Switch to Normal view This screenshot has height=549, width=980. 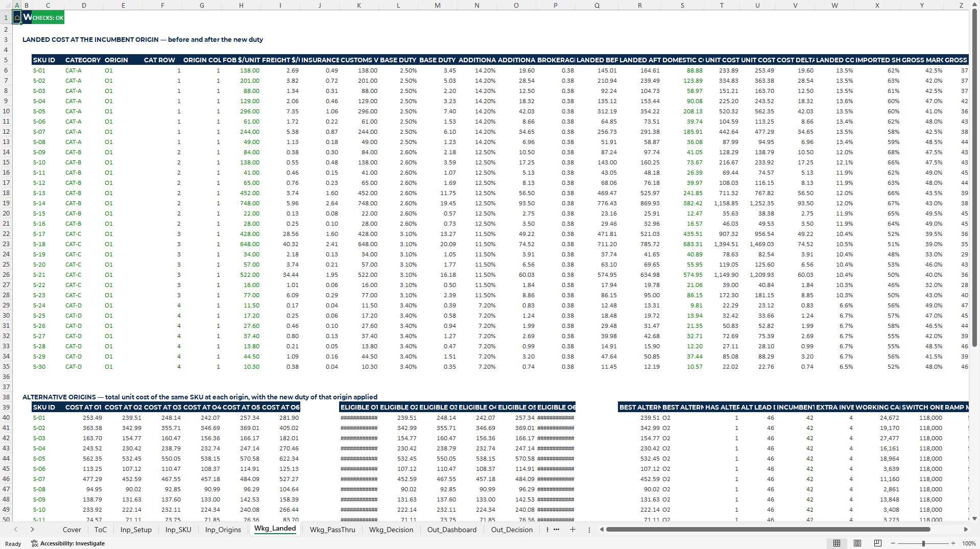(836, 543)
